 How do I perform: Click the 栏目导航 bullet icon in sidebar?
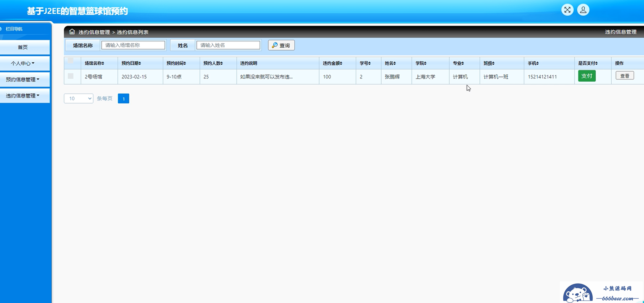point(1,29)
